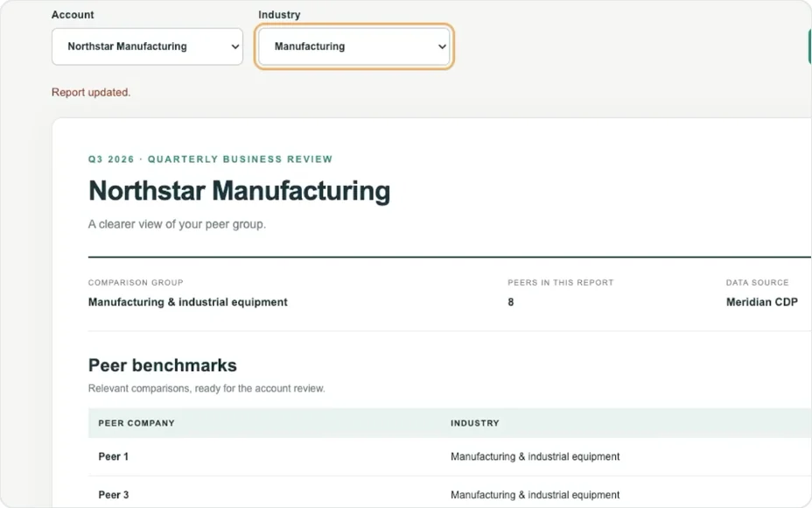This screenshot has width=812, height=508.
Task: Click the 'Relevant comparisons, ready for the account review.' text
Action: click(206, 388)
